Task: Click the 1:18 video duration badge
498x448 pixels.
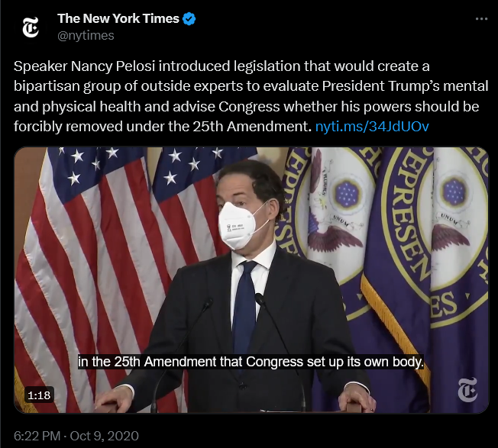Action: 39,395
